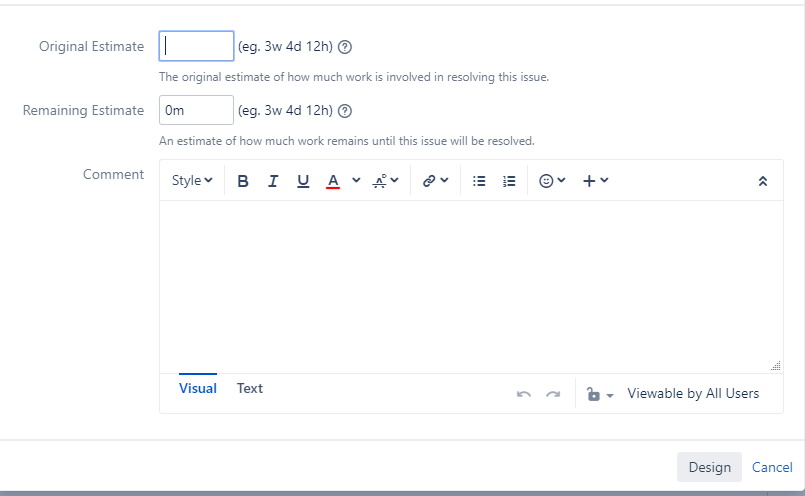Open the comment visibility dropdown arrow
Image resolution: width=805 pixels, height=496 pixels.
(x=610, y=395)
